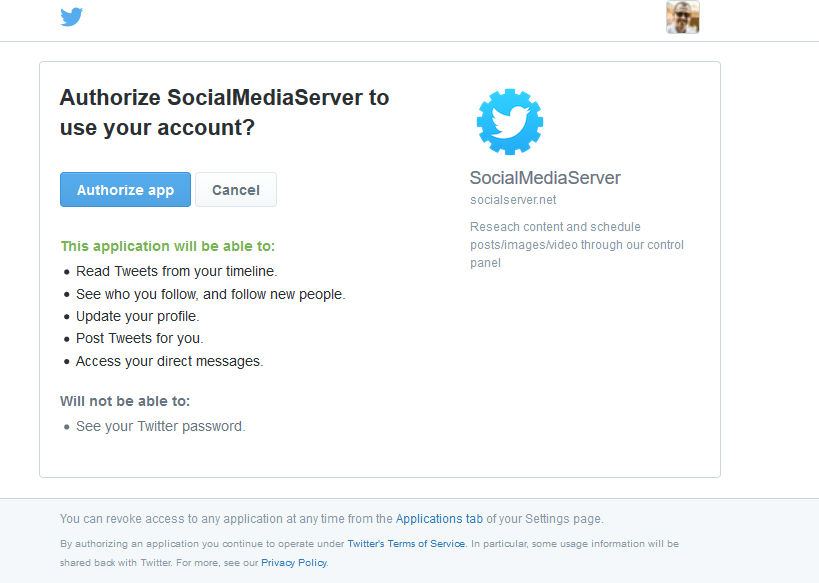Click the Cancel button
The height and width of the screenshot is (583, 819).
pyautogui.click(x=236, y=190)
